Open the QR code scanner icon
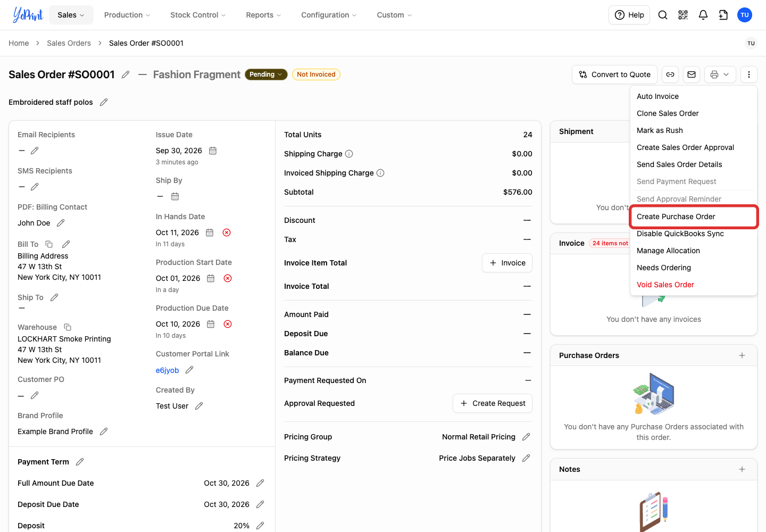Viewport: 766px width, 532px height. coord(683,15)
